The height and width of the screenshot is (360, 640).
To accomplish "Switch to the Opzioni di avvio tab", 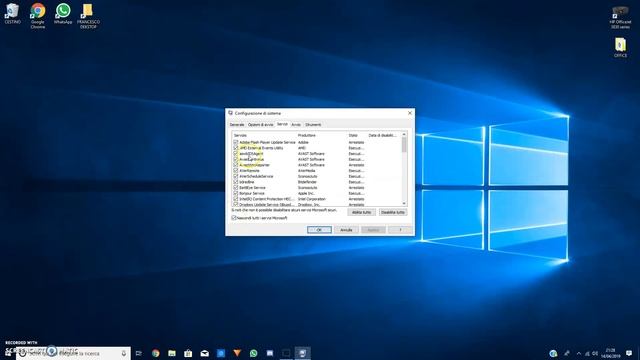I will pyautogui.click(x=260, y=124).
